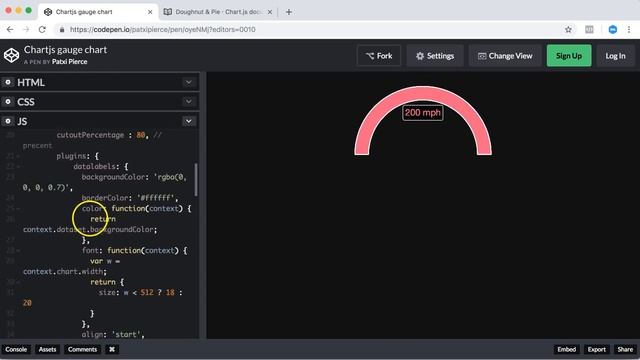Click the borderColor '#ffffff' code line
This screenshot has width=640, height=360.
[x=130, y=198]
